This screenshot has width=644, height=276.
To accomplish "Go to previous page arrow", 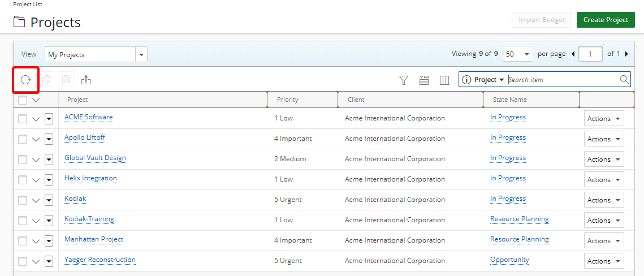I will click(x=573, y=54).
